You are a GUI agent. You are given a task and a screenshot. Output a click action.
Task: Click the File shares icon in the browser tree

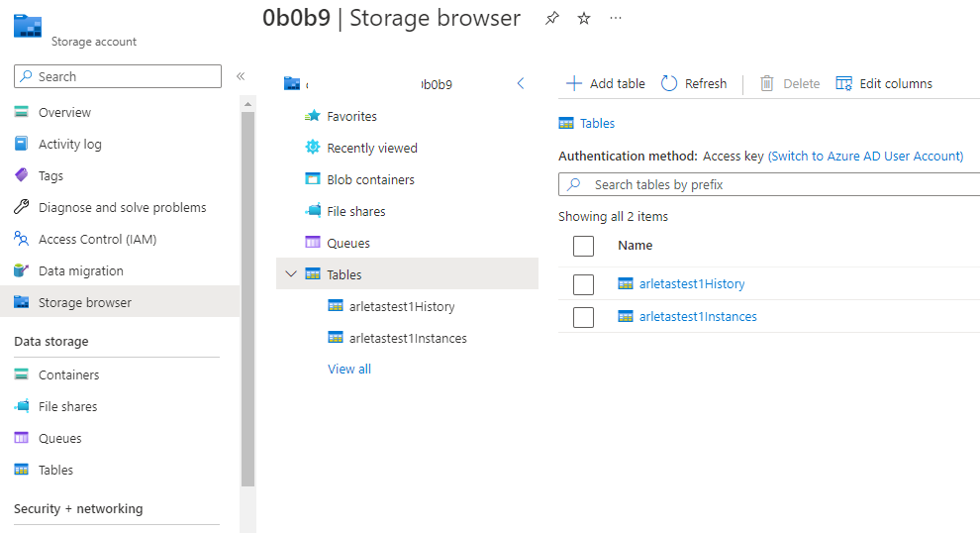click(313, 211)
